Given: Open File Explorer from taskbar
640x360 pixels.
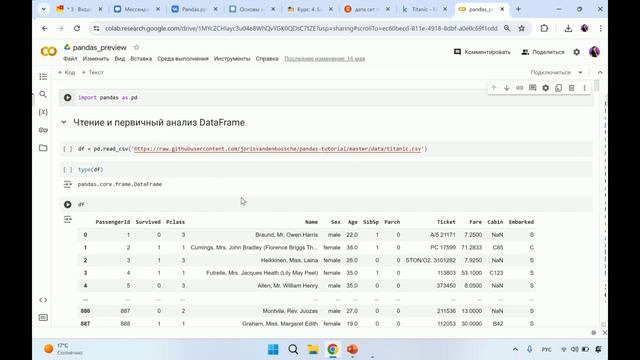Looking at the screenshot, I should [313, 349].
